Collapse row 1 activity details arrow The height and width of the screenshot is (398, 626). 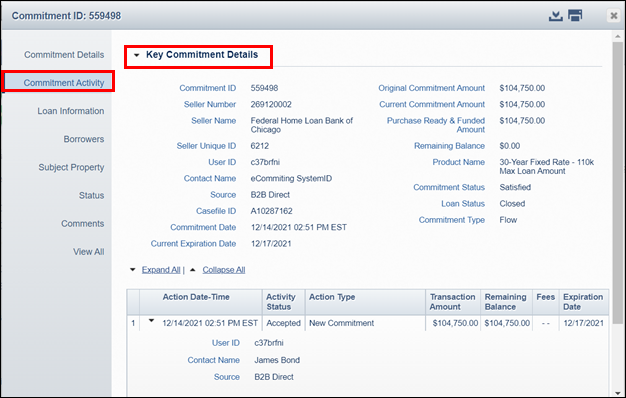(151, 321)
